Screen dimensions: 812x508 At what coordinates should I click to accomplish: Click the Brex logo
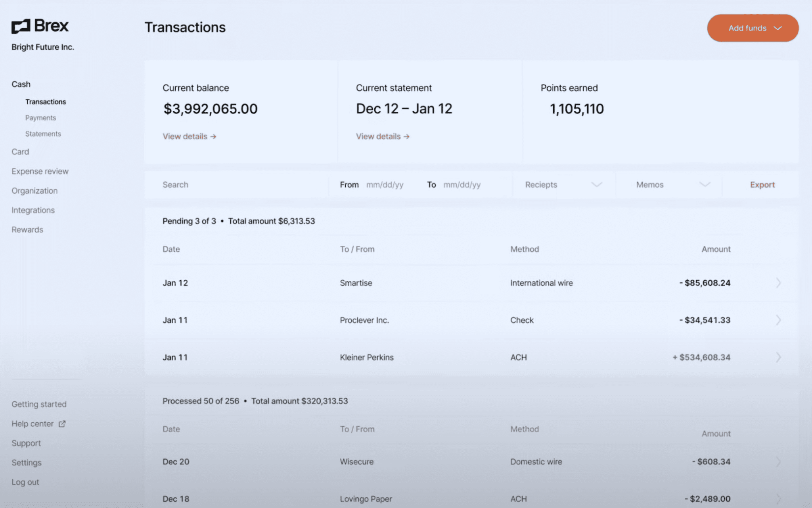40,26
